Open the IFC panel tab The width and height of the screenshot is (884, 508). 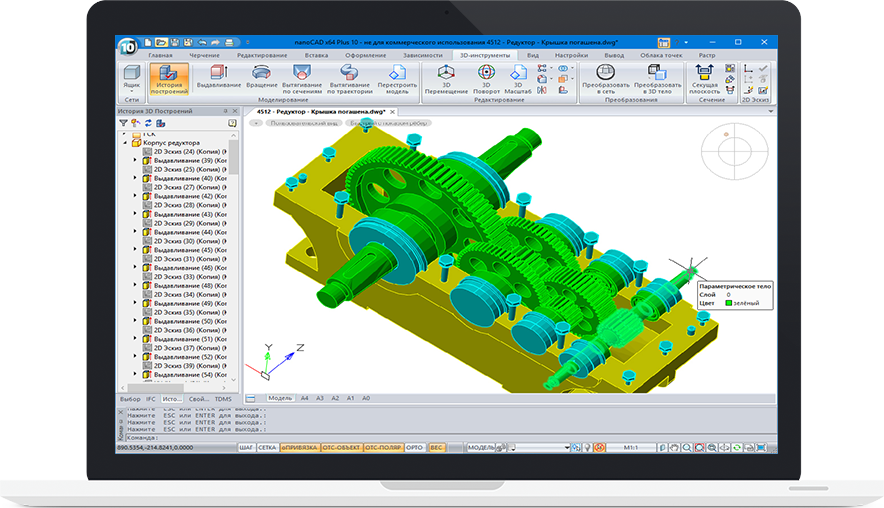[151, 399]
